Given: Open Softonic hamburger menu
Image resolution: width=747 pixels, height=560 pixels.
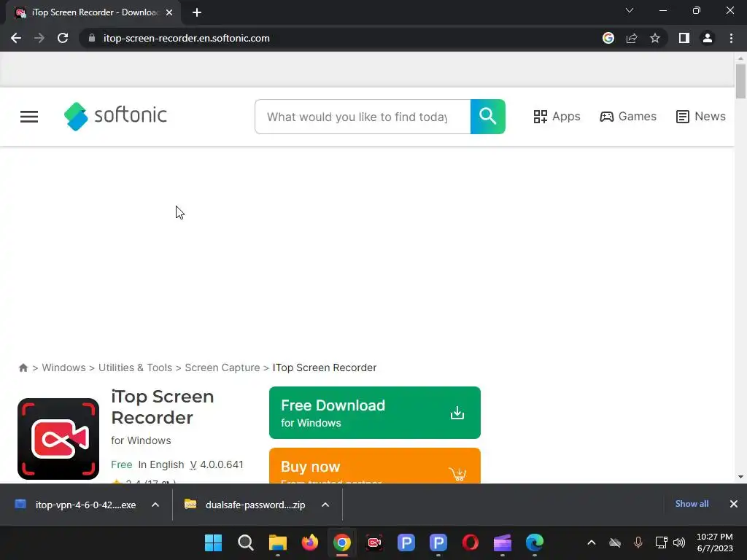Looking at the screenshot, I should (x=29, y=117).
